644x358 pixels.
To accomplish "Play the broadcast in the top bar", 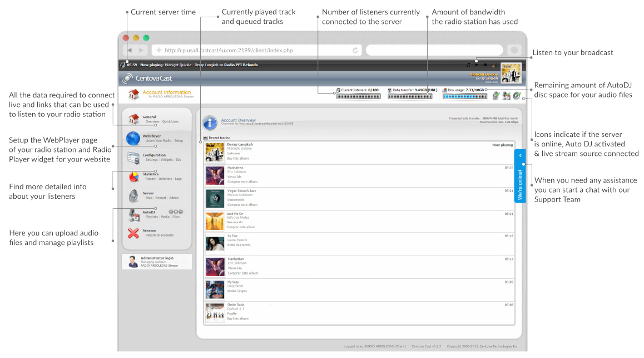I will (477, 65).
